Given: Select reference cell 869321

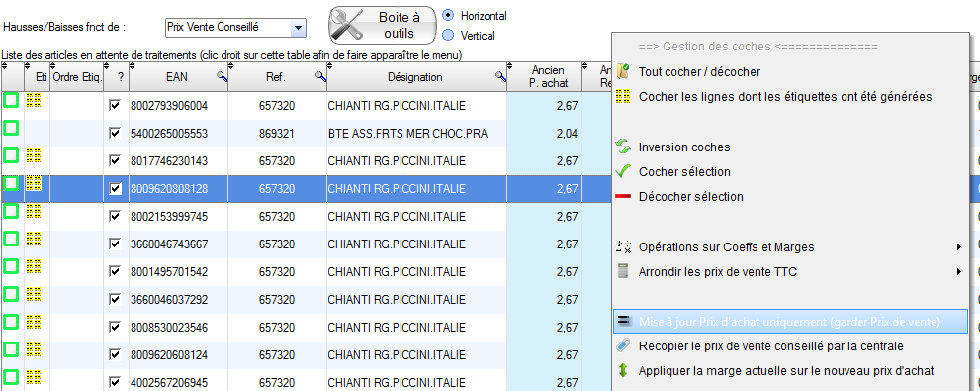Looking at the screenshot, I should click(x=277, y=134).
